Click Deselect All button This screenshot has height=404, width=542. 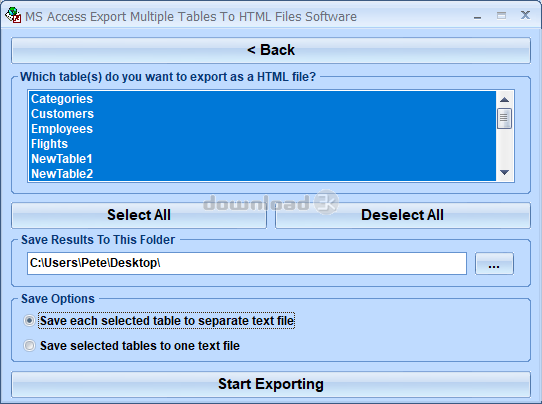(403, 215)
